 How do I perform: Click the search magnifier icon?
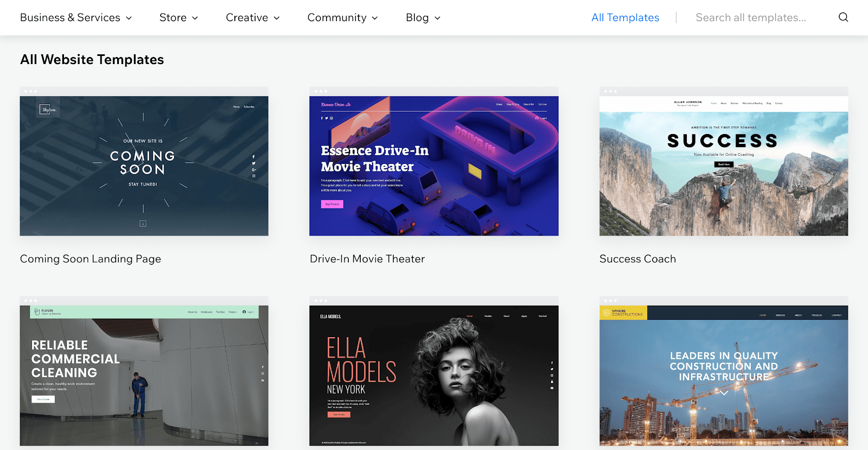coord(843,17)
